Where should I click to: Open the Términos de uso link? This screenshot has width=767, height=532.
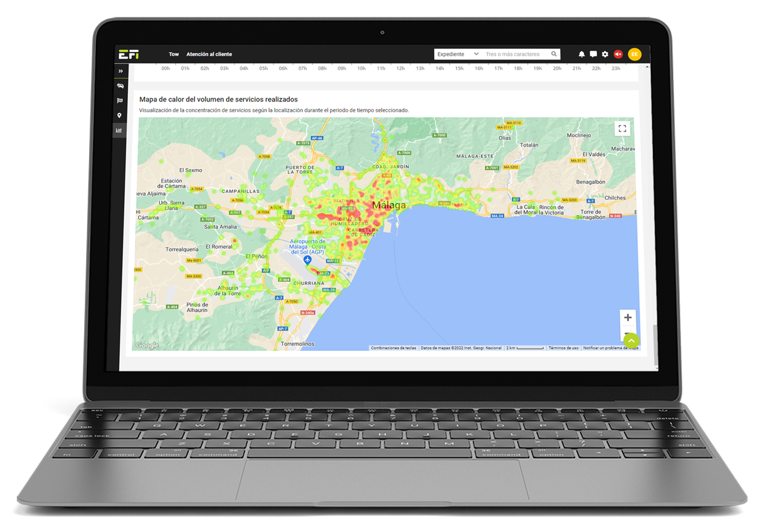tap(563, 348)
